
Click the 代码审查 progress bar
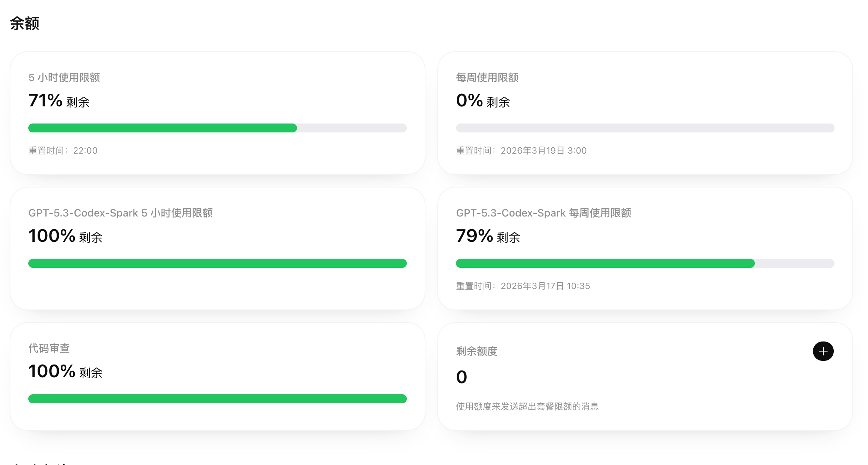coord(217,399)
